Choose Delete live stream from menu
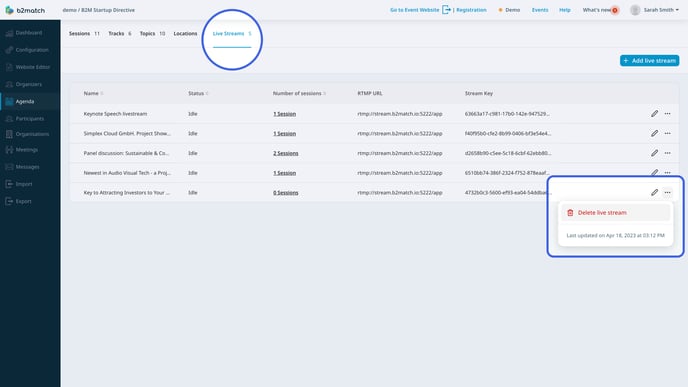 pyautogui.click(x=615, y=212)
